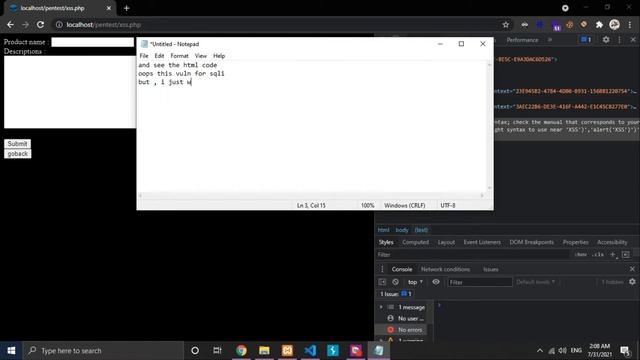This screenshot has width=640, height=360.
Task: Click the browser Forward arrow
Action: click(25, 25)
